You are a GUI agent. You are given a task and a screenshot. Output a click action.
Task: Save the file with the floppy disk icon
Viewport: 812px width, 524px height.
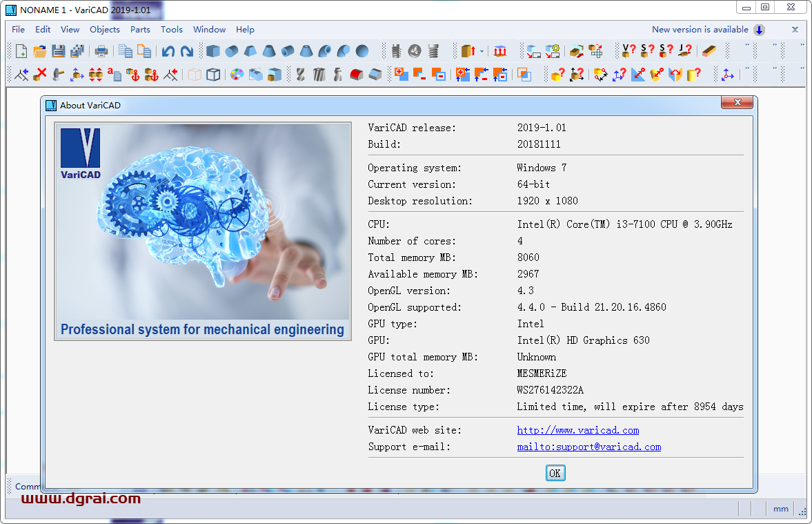tap(59, 51)
